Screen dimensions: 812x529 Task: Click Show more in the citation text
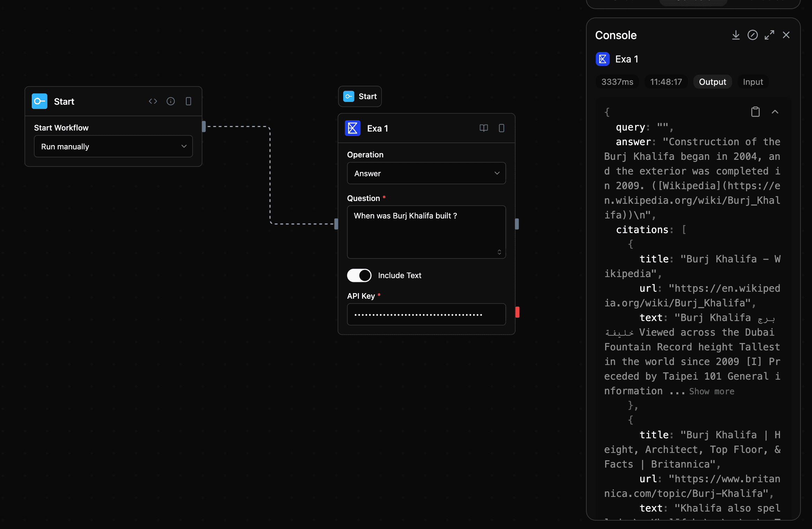tap(712, 392)
